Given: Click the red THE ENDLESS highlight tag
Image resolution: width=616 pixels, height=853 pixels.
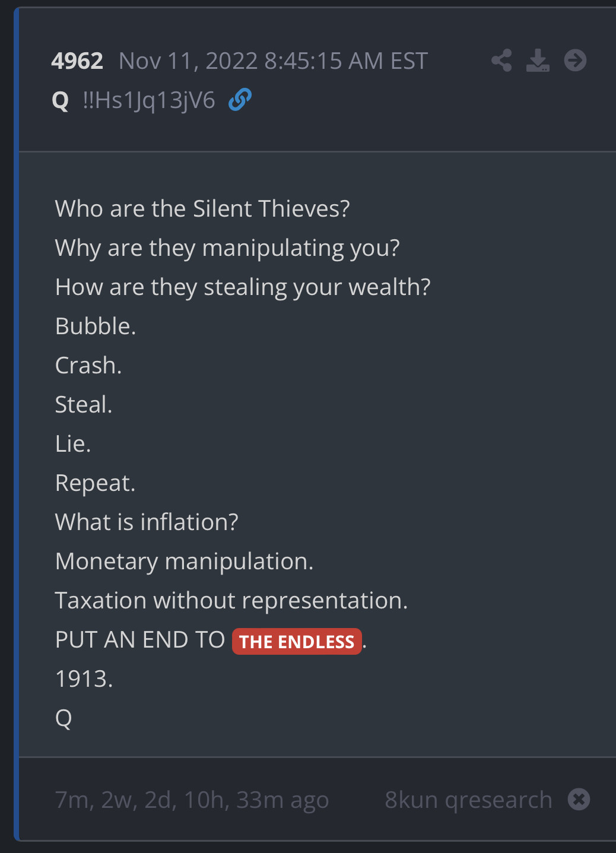Looking at the screenshot, I should 297,642.
